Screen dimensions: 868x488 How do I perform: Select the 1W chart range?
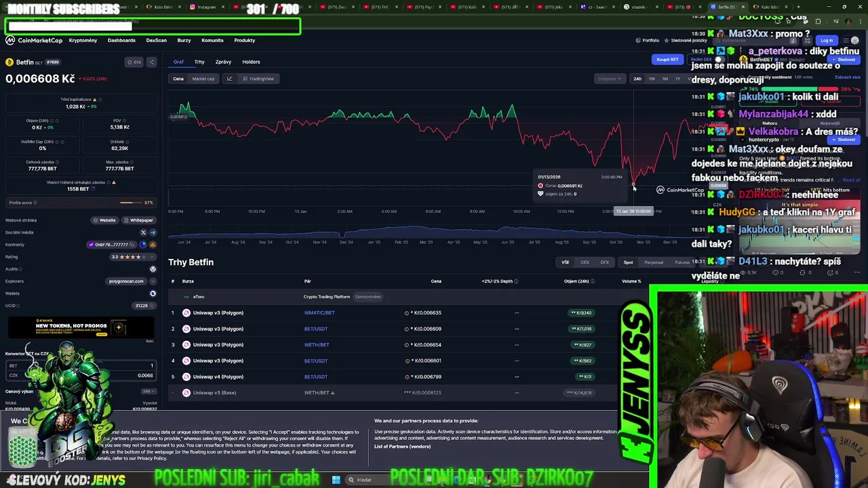(652, 79)
